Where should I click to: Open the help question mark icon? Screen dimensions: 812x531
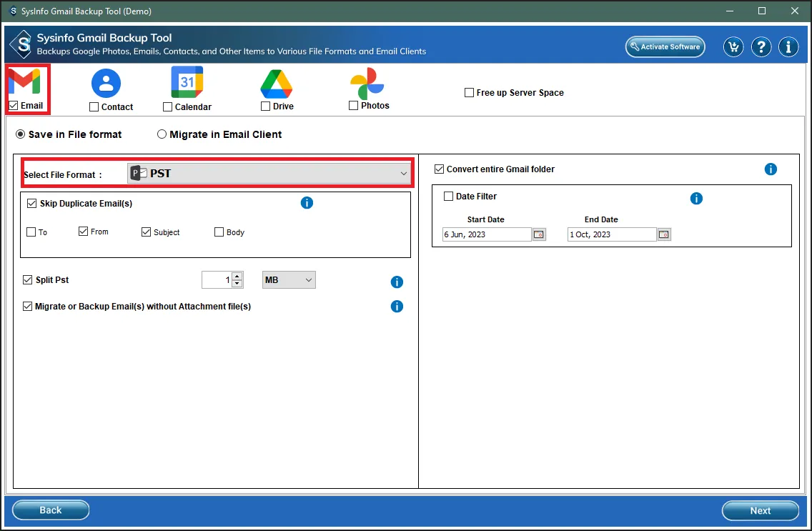click(x=761, y=47)
